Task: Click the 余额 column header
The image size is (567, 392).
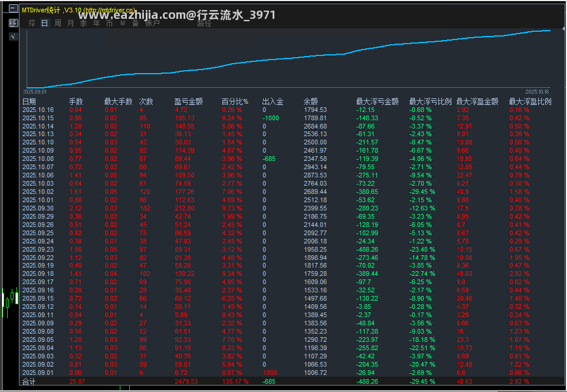Action: 310,101
